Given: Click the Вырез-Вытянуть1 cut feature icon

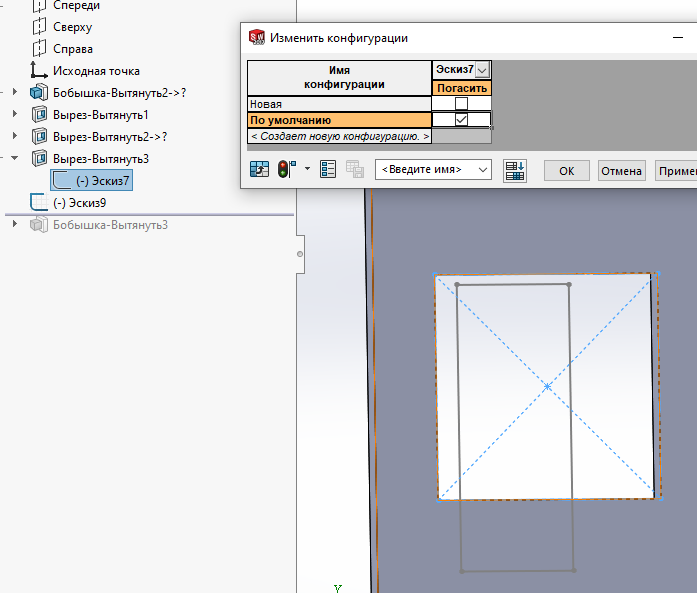Looking at the screenshot, I should [x=40, y=115].
